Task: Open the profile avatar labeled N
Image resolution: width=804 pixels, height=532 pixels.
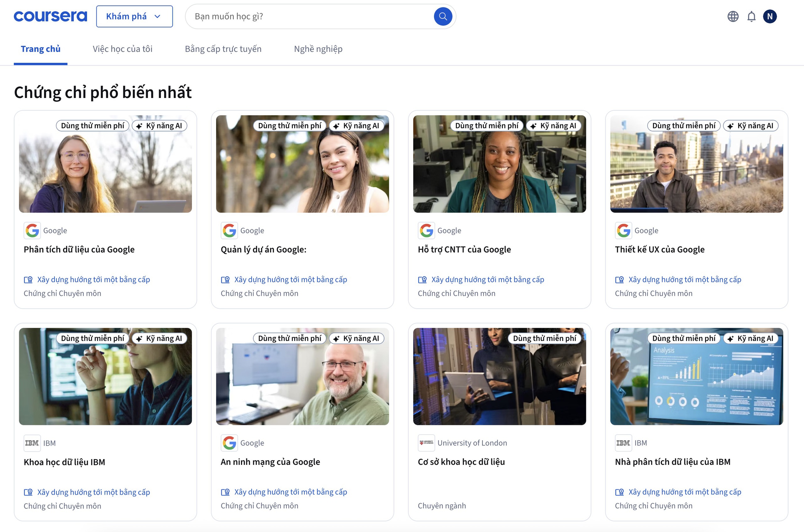Action: (770, 16)
